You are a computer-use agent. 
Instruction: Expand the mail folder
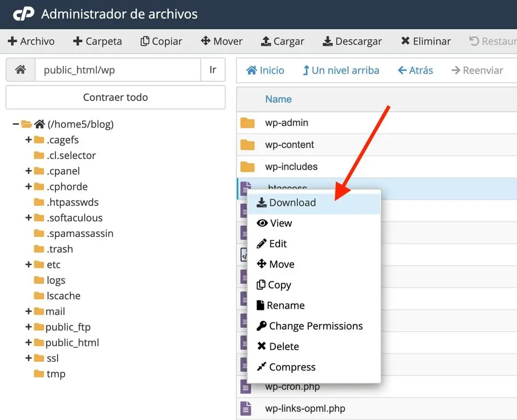[x=29, y=311]
